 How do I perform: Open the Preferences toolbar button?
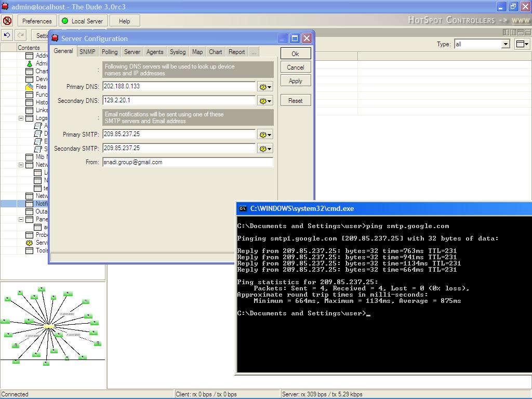point(37,21)
